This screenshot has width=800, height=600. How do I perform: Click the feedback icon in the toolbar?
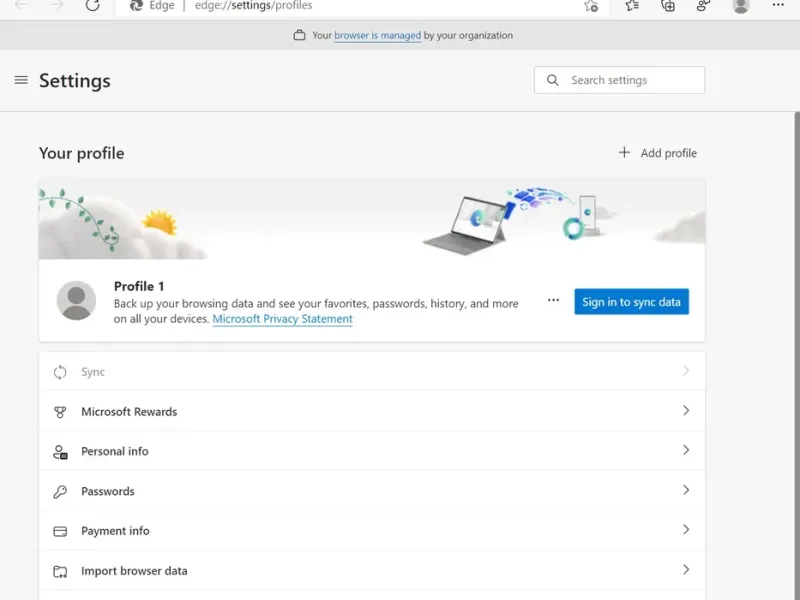click(x=704, y=5)
